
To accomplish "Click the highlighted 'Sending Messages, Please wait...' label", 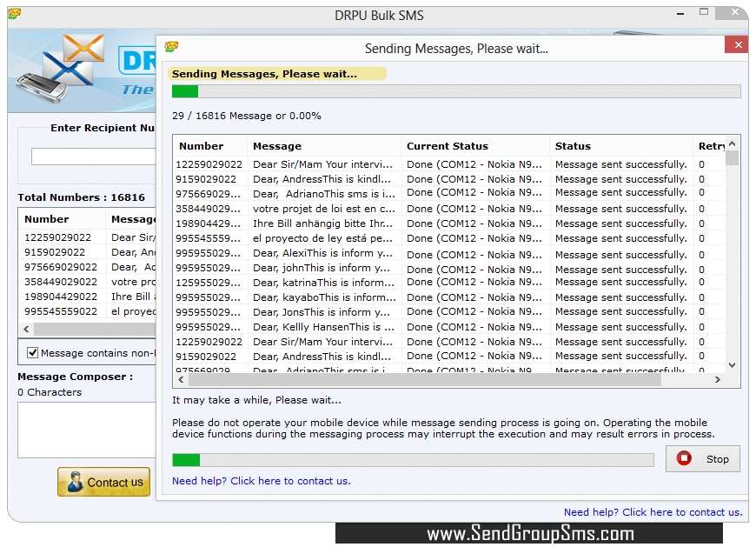I will tap(276, 74).
